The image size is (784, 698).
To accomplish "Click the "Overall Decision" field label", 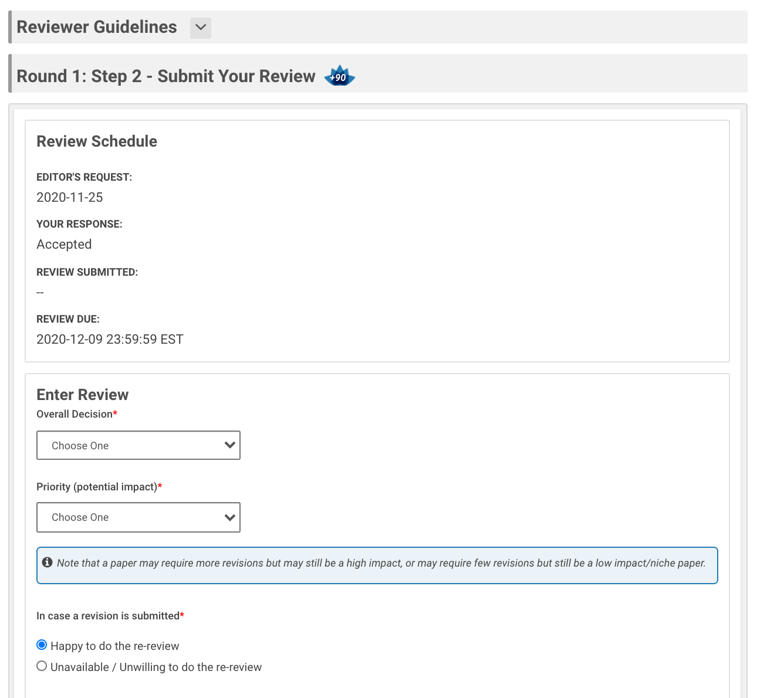I will click(75, 414).
